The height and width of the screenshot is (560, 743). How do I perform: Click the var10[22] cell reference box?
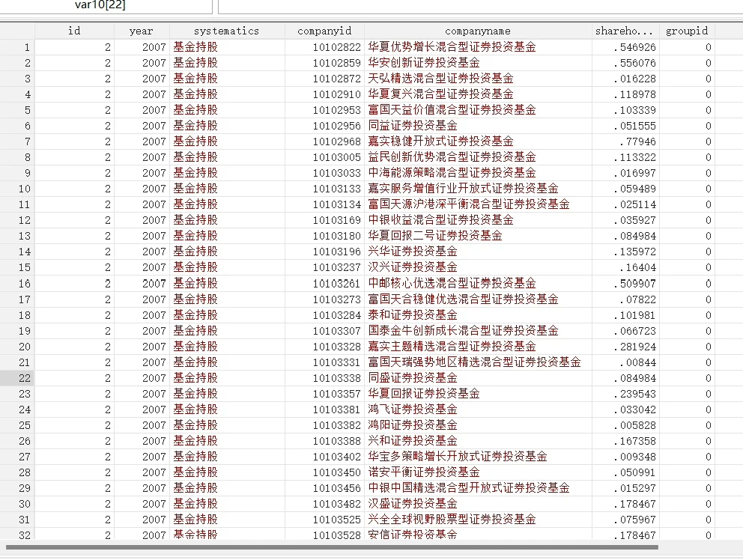tap(106, 6)
